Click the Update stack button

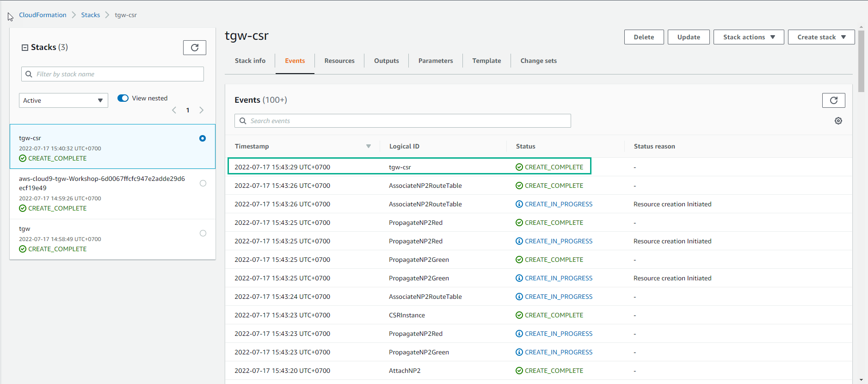tap(689, 37)
